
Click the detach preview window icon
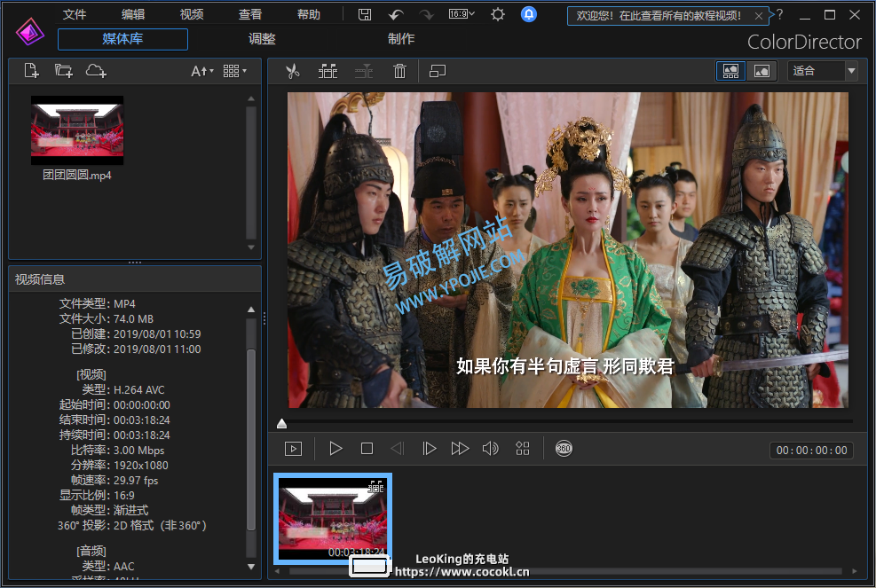pos(438,71)
